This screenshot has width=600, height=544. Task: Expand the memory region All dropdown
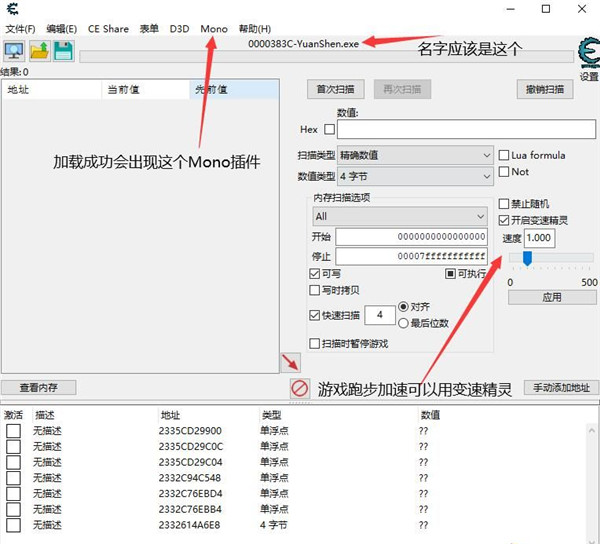tap(400, 217)
